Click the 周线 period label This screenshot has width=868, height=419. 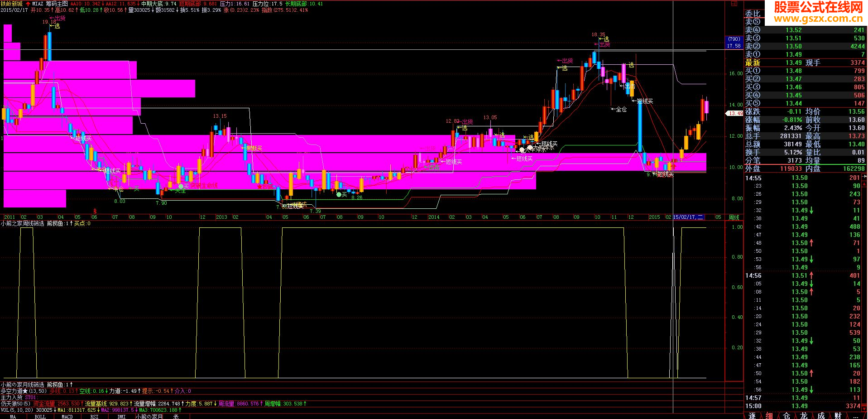(734, 217)
